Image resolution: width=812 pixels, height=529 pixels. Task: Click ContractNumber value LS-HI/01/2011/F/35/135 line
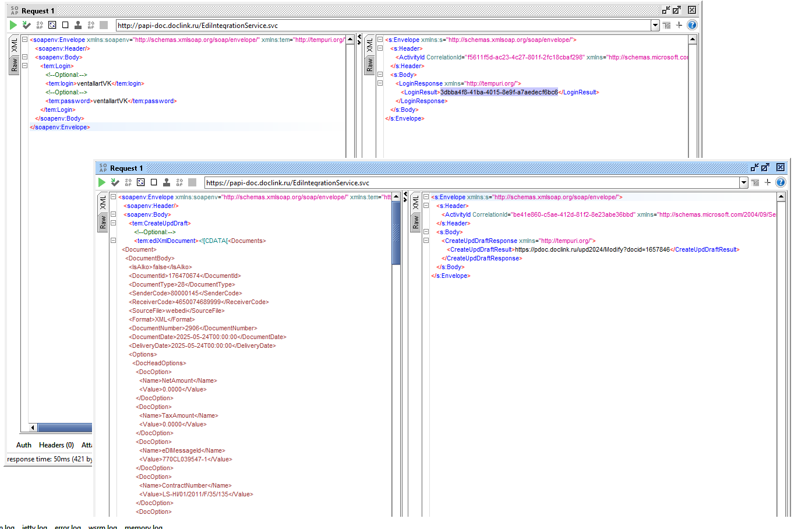click(x=196, y=494)
